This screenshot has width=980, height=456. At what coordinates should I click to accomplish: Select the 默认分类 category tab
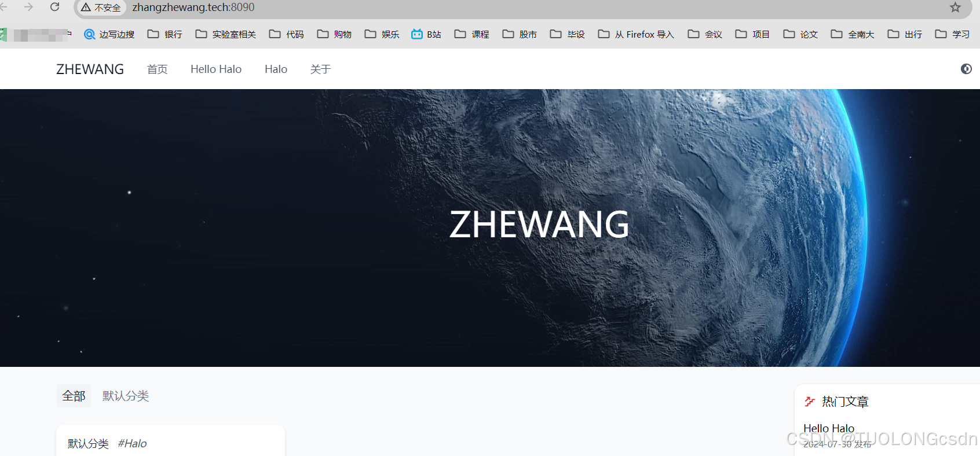coord(126,396)
